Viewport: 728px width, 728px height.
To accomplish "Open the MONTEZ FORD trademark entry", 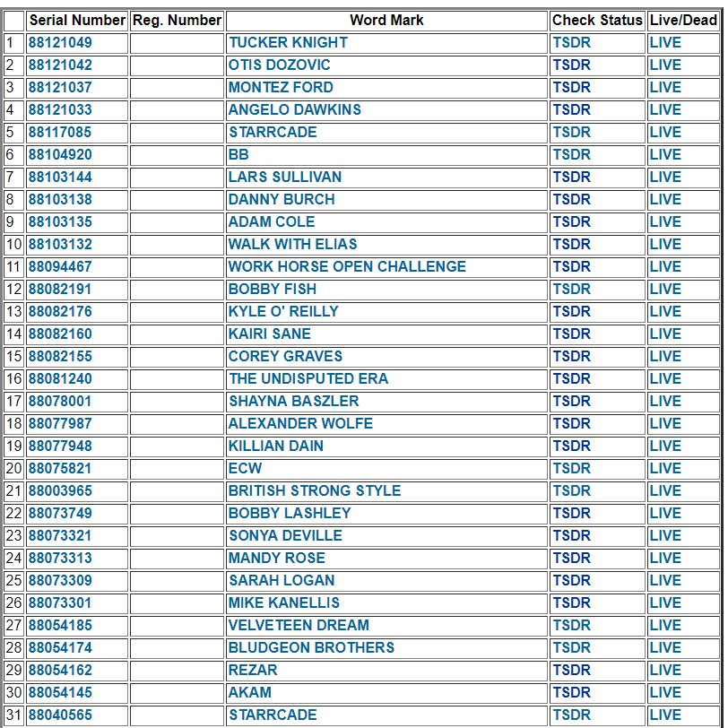I will click(281, 87).
